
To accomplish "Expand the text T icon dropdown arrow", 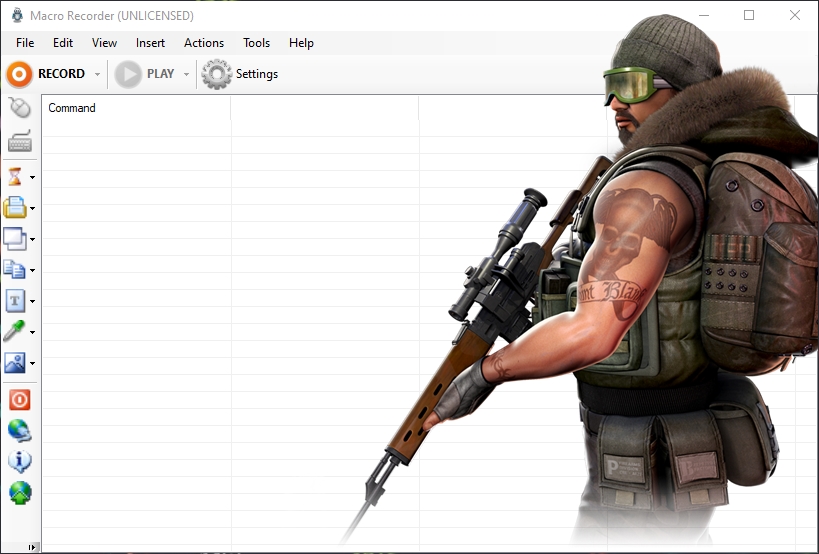I will point(32,301).
